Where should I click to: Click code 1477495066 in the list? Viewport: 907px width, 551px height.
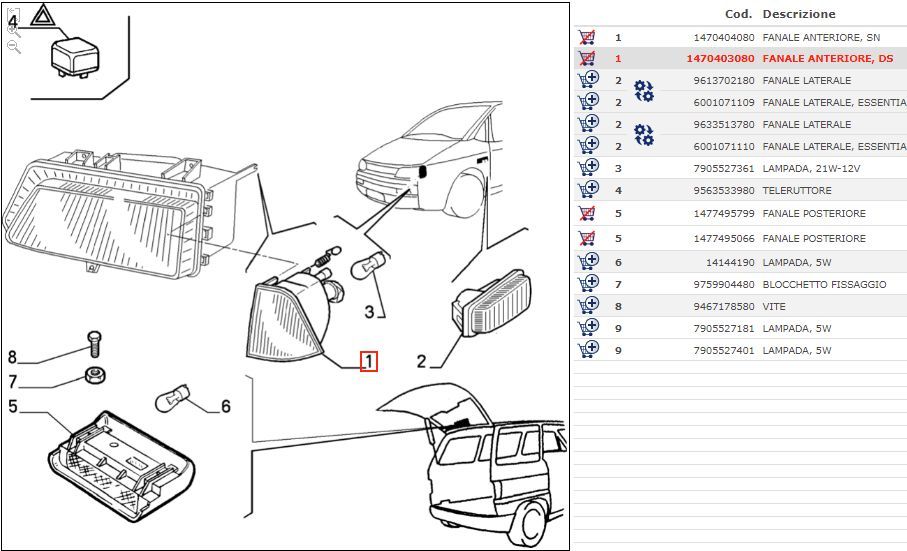(724, 238)
